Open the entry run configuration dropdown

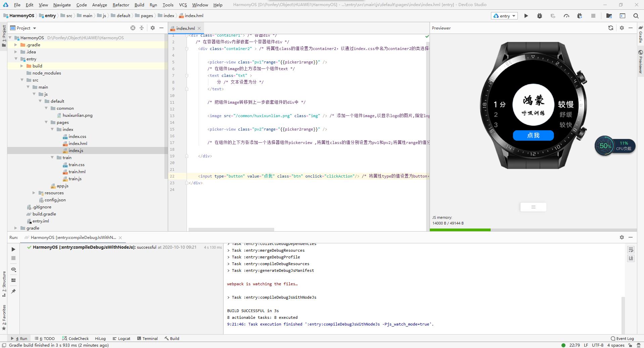(504, 16)
